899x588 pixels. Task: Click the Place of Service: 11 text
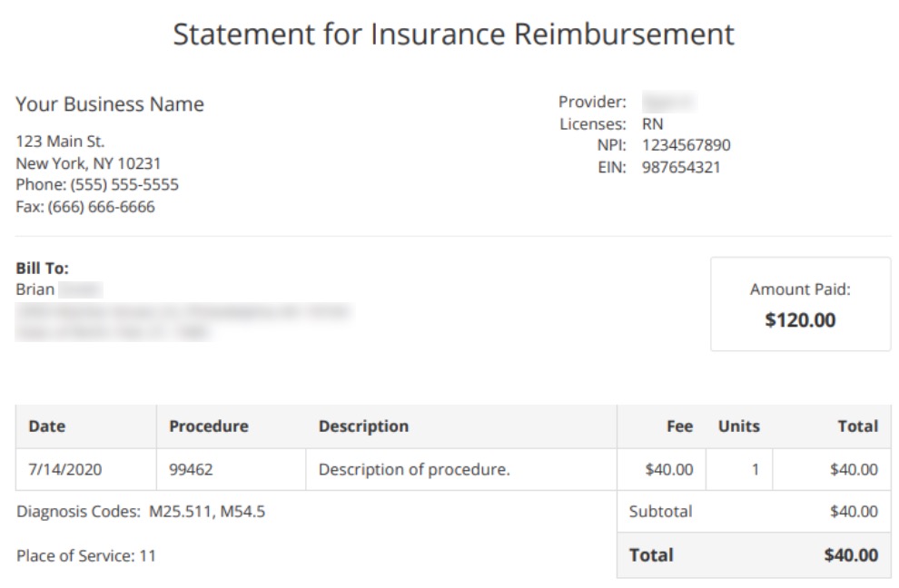coord(86,556)
